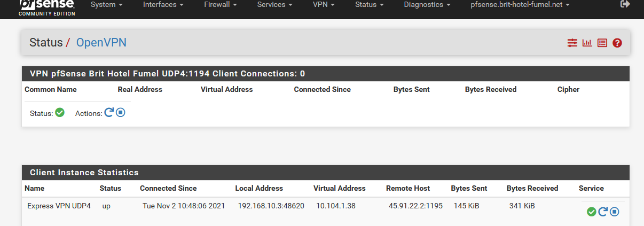The width and height of the screenshot is (644, 226).
Task: Open Related status graph icon
Action: coord(587,43)
